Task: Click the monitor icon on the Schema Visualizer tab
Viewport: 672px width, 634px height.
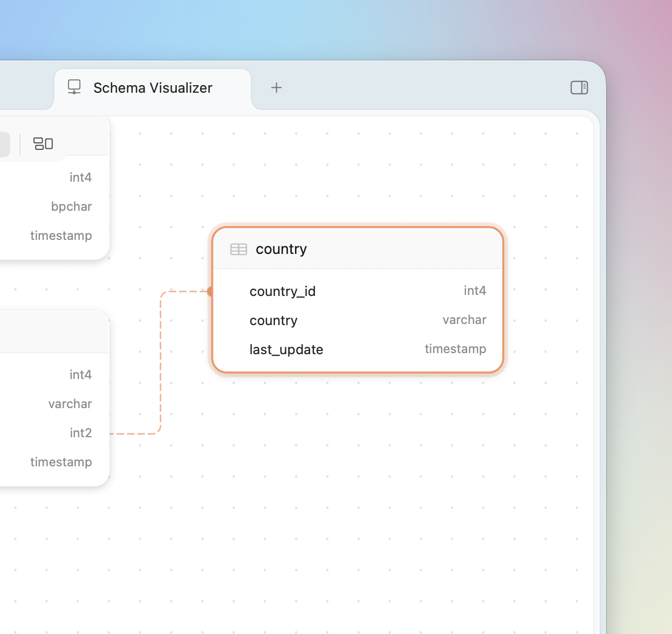Action: pos(74,87)
